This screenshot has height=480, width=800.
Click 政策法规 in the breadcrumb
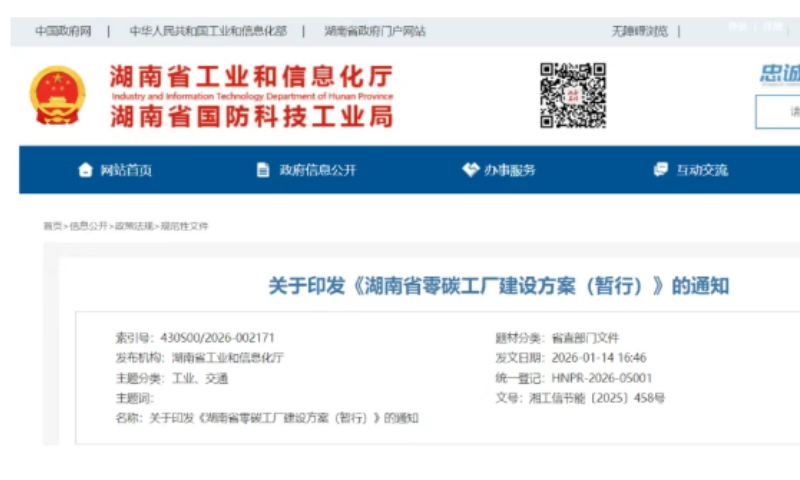[134, 226]
